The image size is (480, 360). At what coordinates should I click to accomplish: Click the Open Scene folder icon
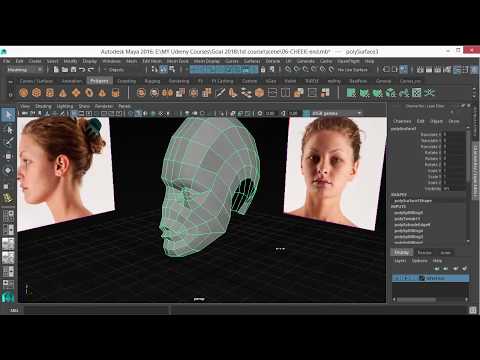[x=65, y=69]
